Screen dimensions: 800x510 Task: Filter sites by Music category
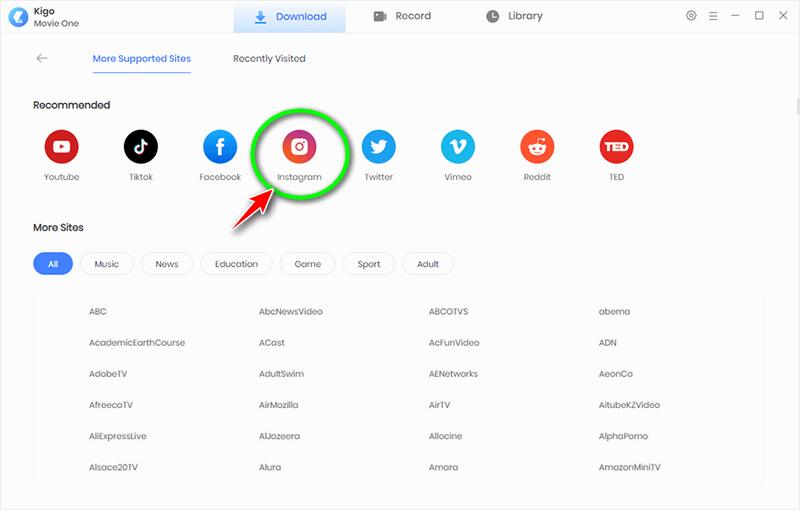coord(107,264)
